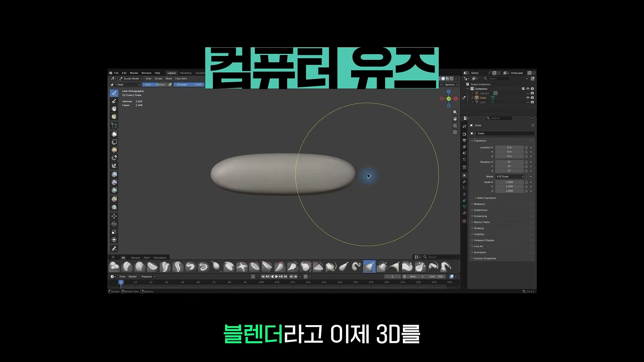Open the Modifiers wrench properties tab
Screen dimensions: 644x362
[x=464, y=182]
